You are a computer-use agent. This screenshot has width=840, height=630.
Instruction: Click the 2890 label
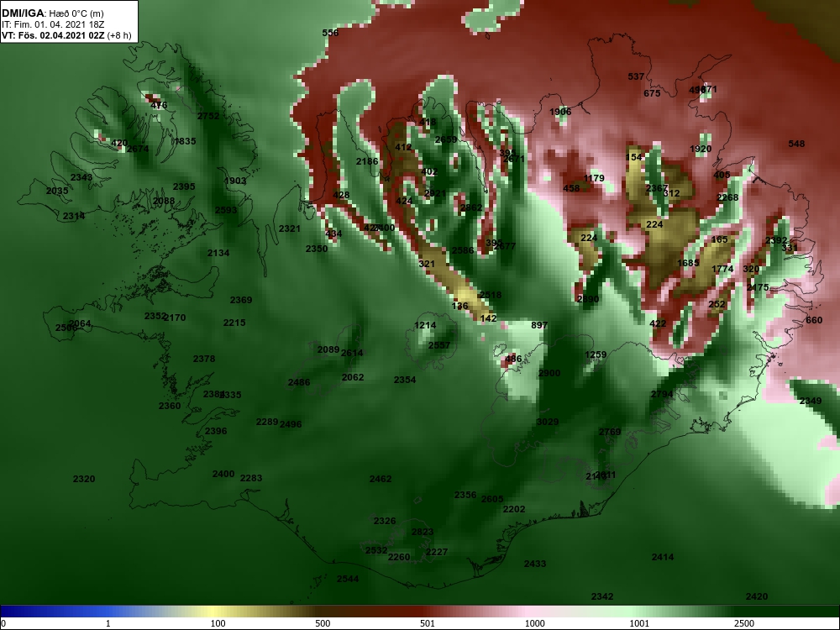click(x=588, y=300)
